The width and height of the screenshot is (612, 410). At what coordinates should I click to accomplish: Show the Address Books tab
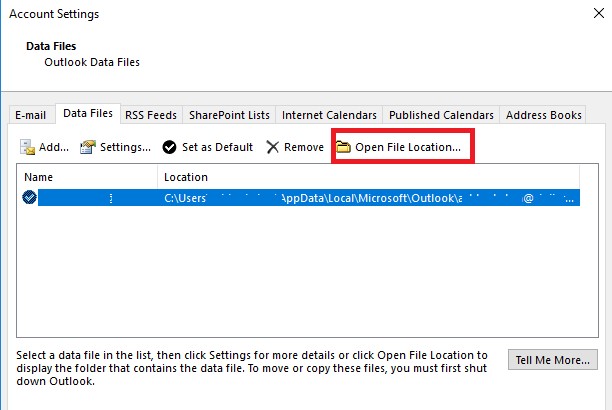[x=544, y=115]
